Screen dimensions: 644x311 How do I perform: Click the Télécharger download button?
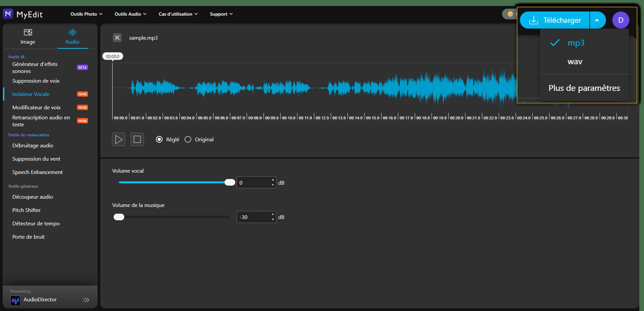coord(555,20)
